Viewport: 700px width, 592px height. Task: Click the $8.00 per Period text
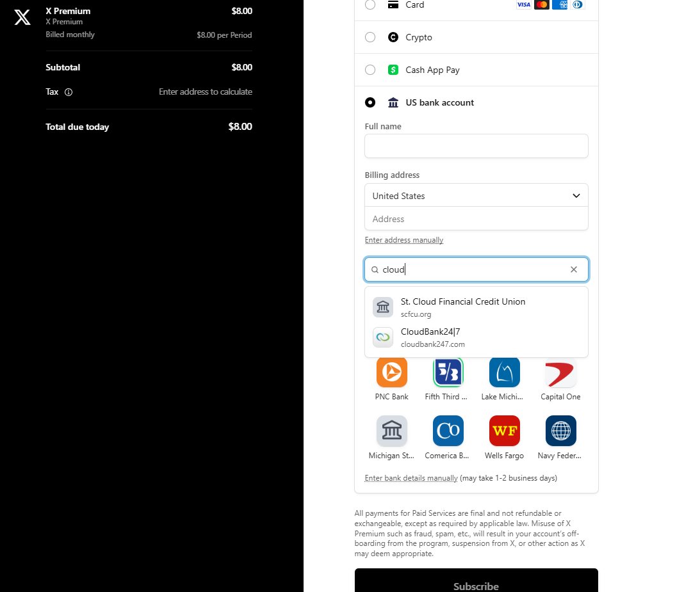pyautogui.click(x=224, y=35)
